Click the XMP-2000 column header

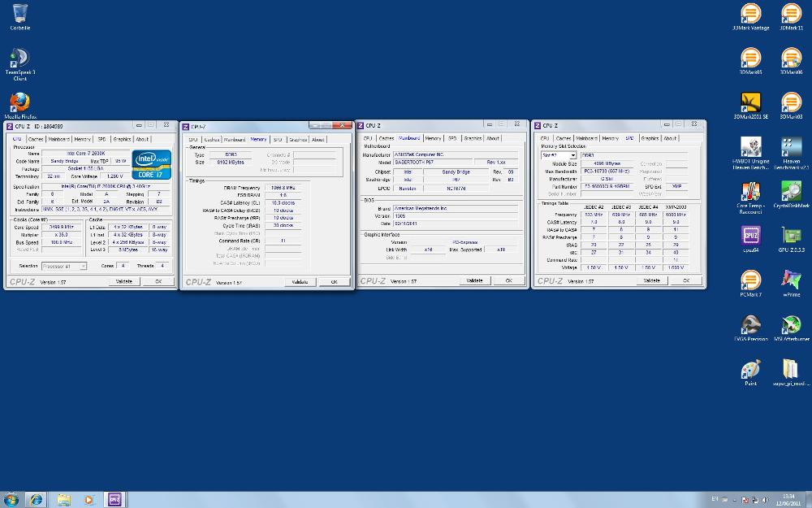(x=676, y=206)
